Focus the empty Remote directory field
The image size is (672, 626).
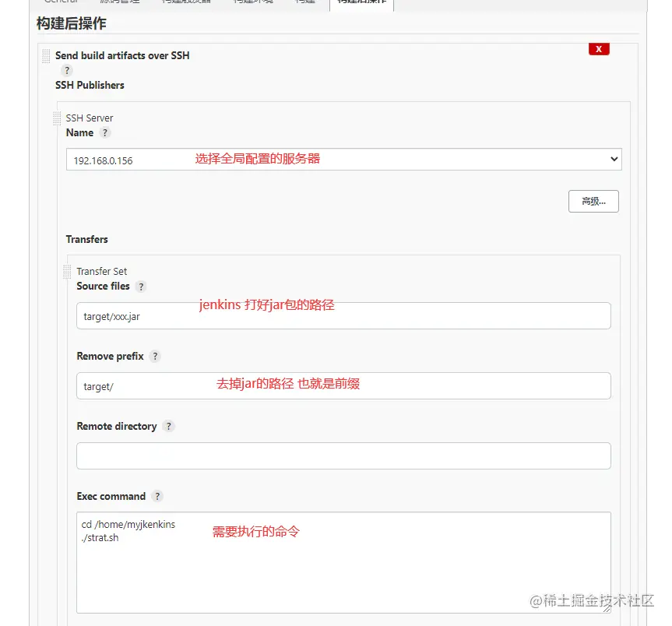coord(343,456)
